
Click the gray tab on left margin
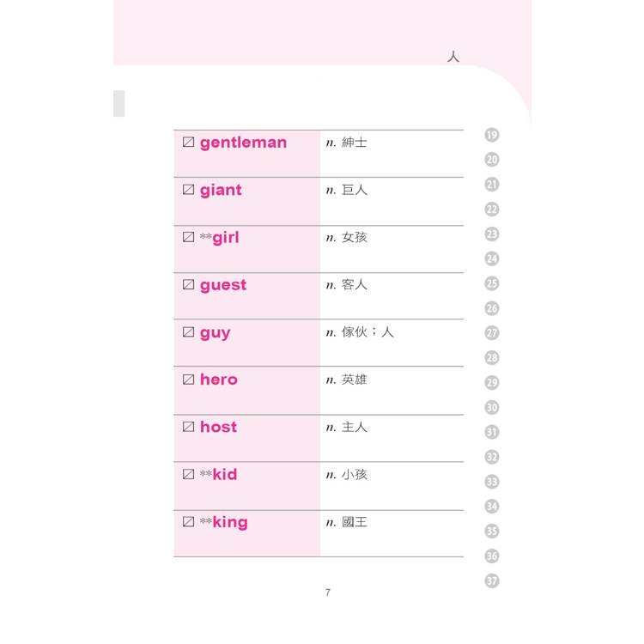tap(118, 103)
